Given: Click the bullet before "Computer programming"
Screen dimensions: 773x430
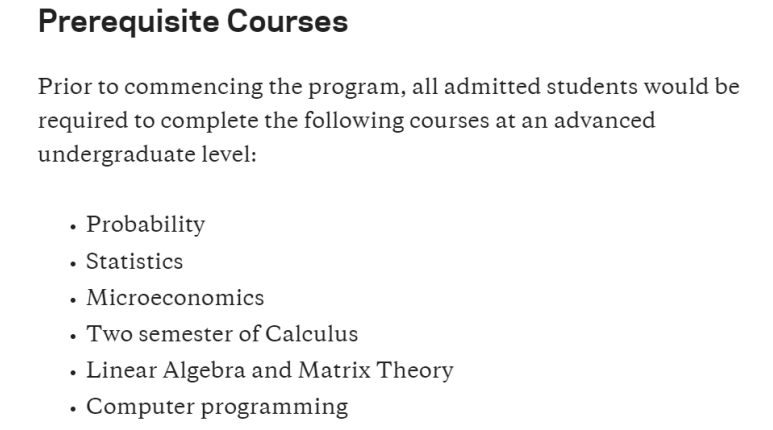Looking at the screenshot, I should click(x=73, y=409).
